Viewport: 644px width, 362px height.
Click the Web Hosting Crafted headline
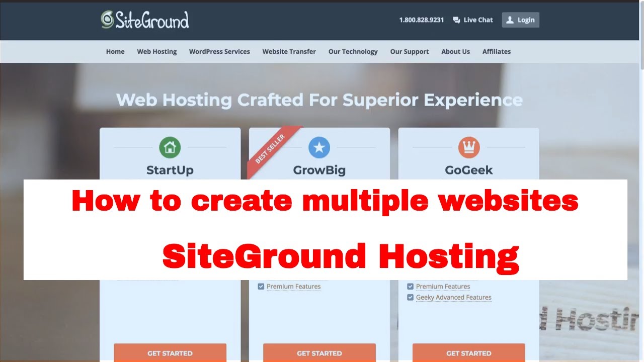click(319, 100)
